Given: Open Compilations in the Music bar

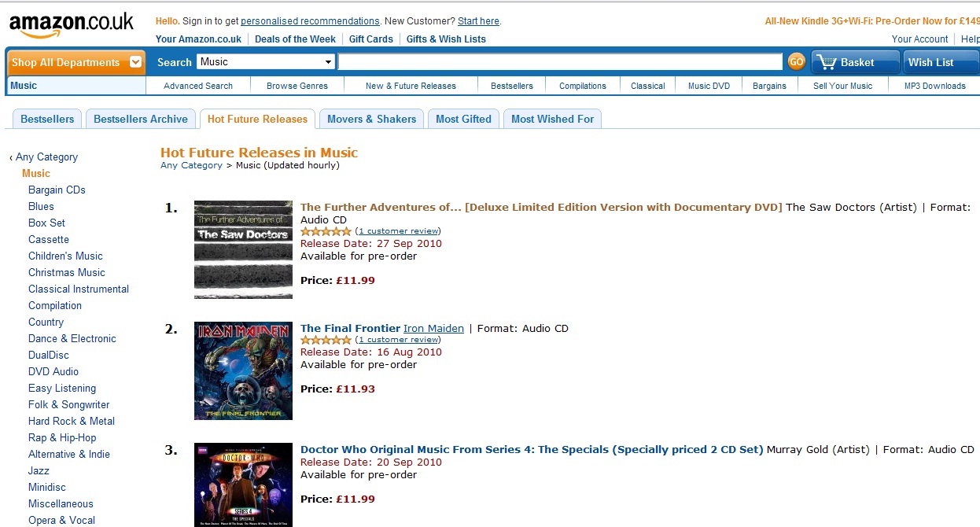Looking at the screenshot, I should tap(583, 86).
